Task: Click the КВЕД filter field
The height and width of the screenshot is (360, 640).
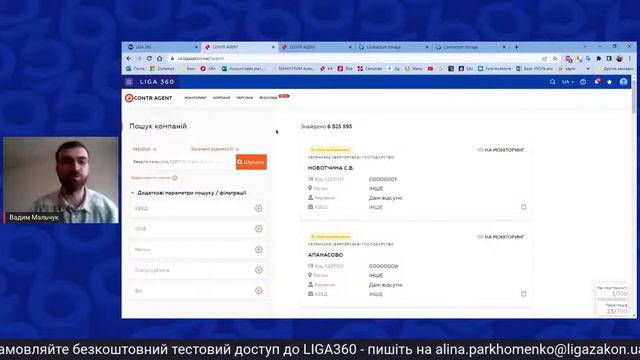Action: [198, 209]
